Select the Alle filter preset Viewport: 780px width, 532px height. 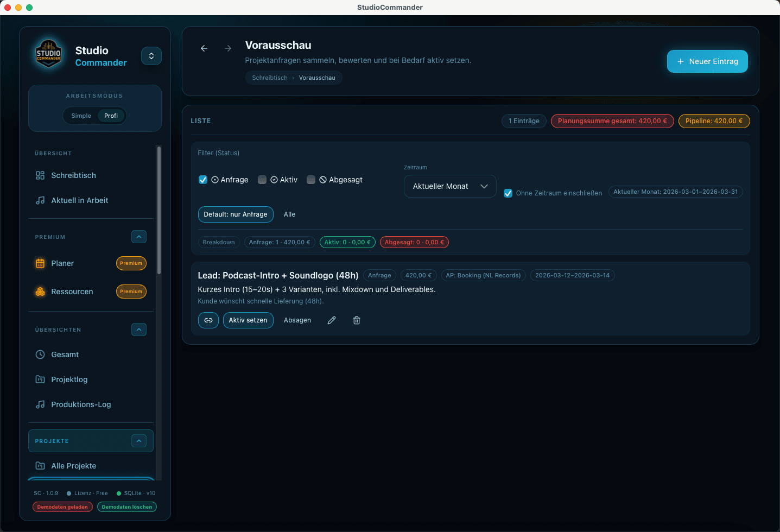289,214
